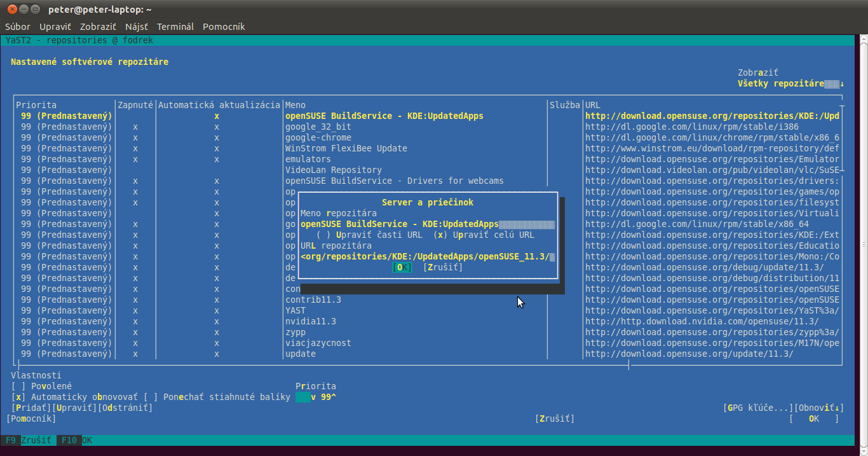868x456 pixels.
Task: Select the 'google-chrome' repository row
Action: tap(428, 138)
